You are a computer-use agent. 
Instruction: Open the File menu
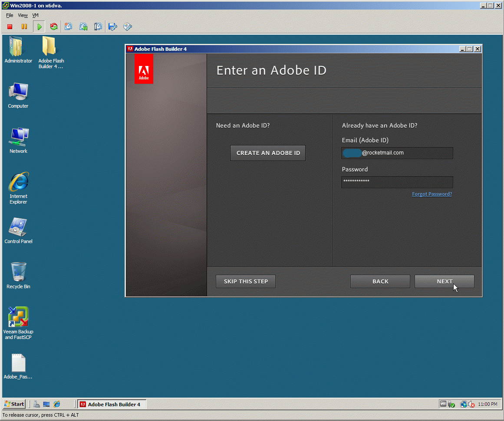pyautogui.click(x=10, y=15)
